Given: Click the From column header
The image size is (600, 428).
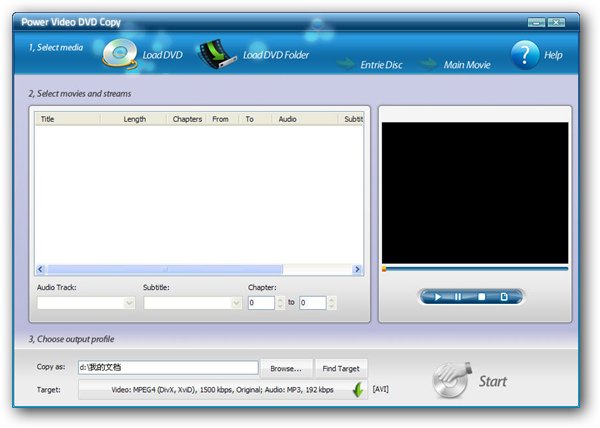Looking at the screenshot, I should click(223, 119).
